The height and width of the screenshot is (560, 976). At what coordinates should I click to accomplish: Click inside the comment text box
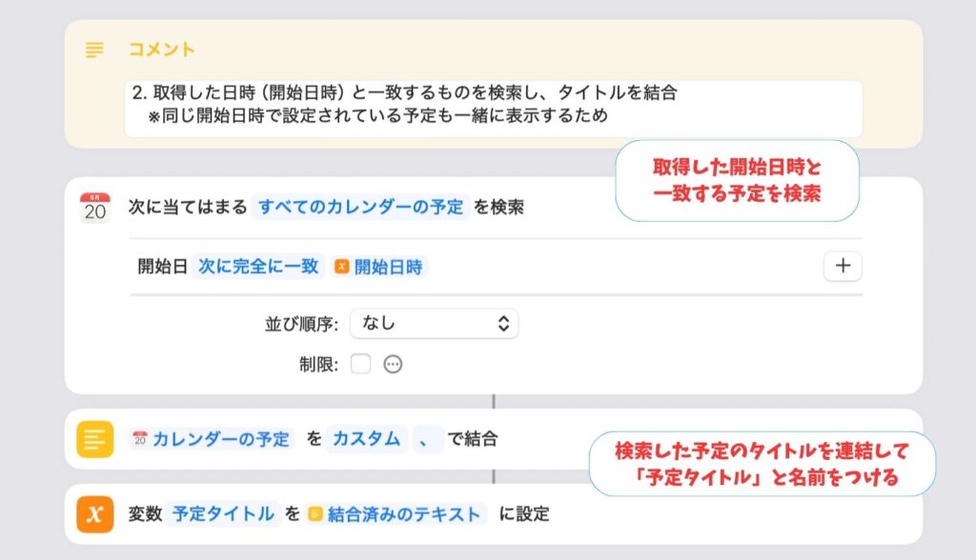pyautogui.click(x=494, y=109)
